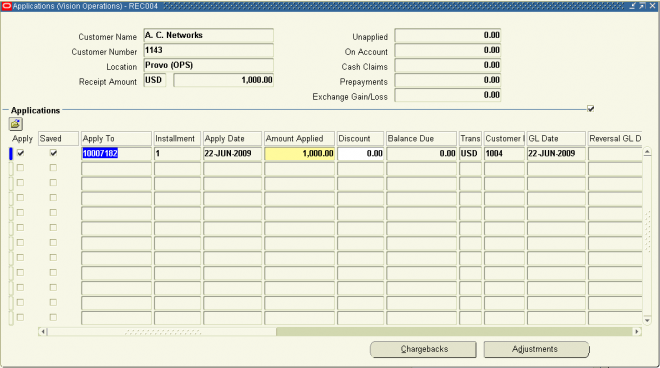Image resolution: width=660 pixels, height=368 pixels.
Task: Click Reversal GL Date column header
Action: coord(615,139)
